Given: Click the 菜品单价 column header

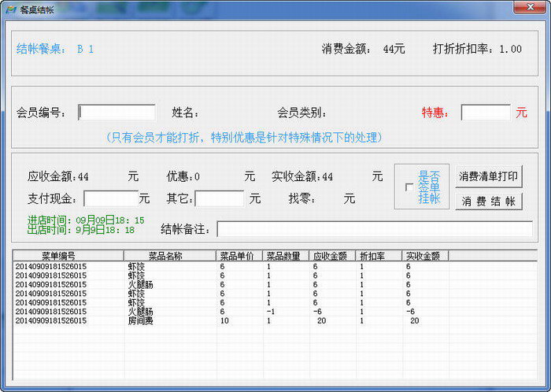Looking at the screenshot, I should coord(239,256).
